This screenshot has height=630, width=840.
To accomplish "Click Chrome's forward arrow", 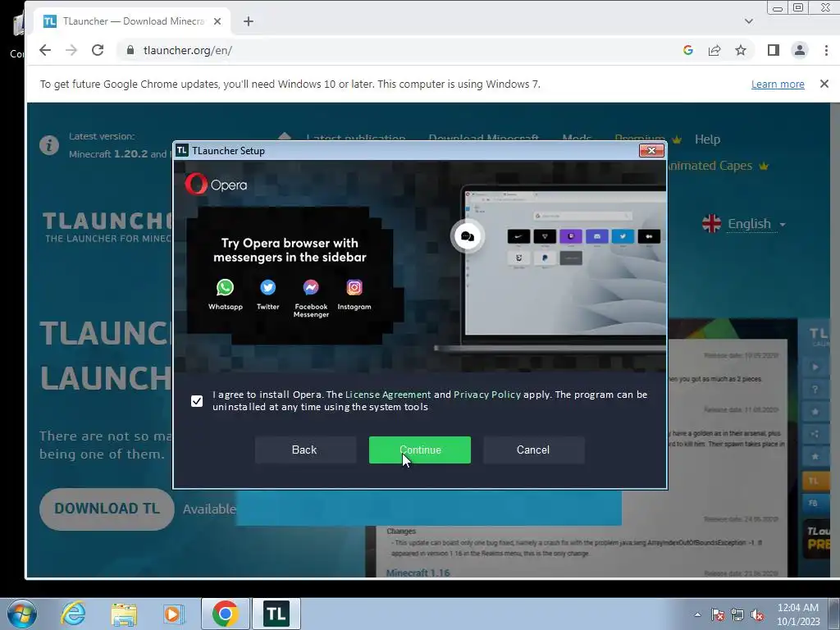I will click(x=71, y=50).
